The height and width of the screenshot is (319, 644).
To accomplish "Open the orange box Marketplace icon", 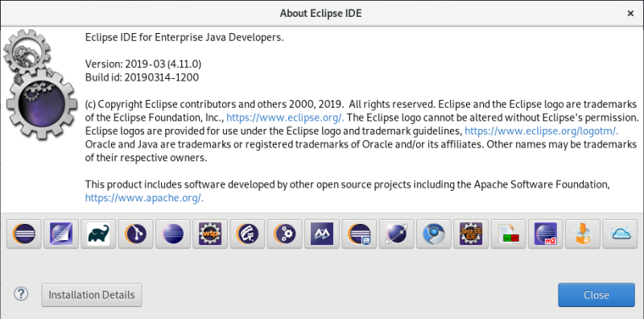I will pos(583,234).
